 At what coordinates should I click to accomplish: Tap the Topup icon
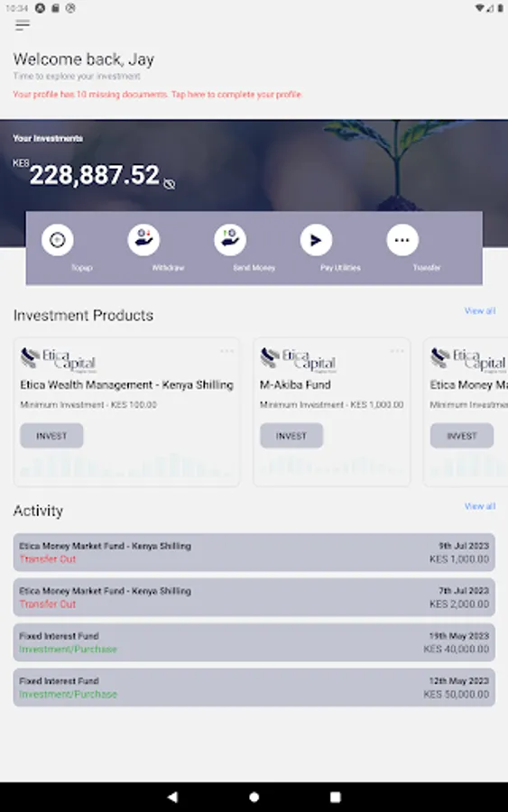[58, 240]
